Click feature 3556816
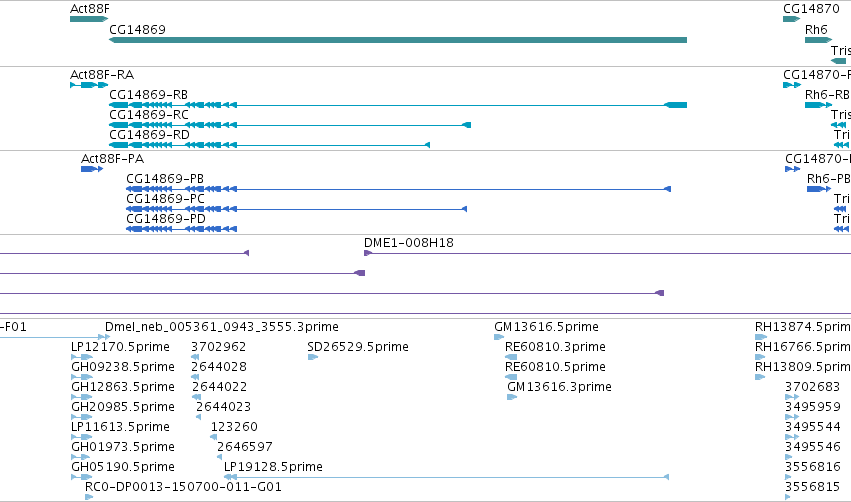 click(812, 467)
